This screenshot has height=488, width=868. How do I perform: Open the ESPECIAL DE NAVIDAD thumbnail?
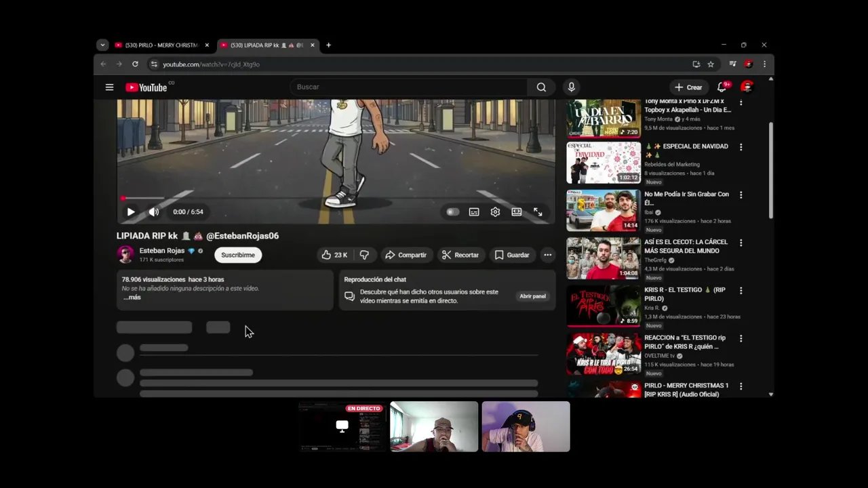[x=604, y=163]
